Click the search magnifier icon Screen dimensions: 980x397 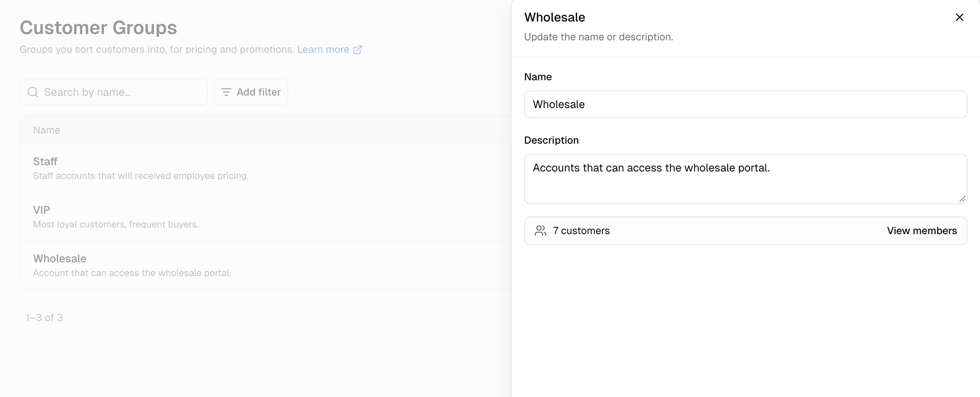click(33, 92)
